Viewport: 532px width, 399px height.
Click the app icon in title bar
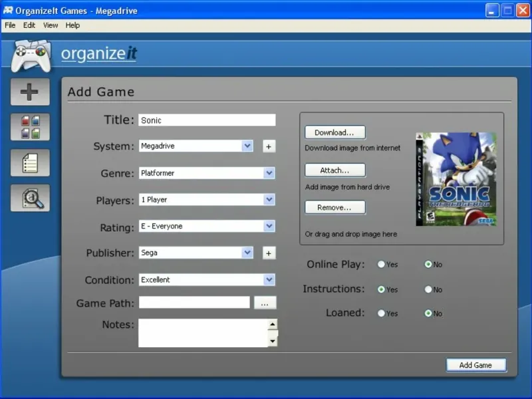tap(8, 11)
